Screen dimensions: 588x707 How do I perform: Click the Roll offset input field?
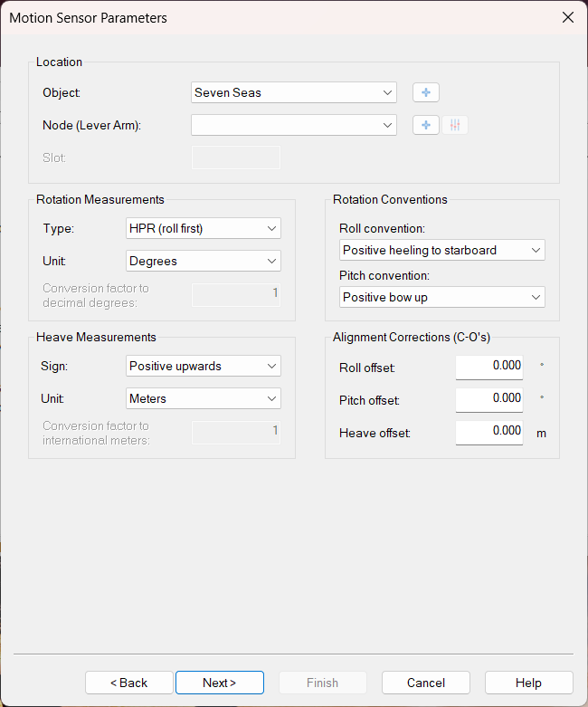click(x=488, y=366)
